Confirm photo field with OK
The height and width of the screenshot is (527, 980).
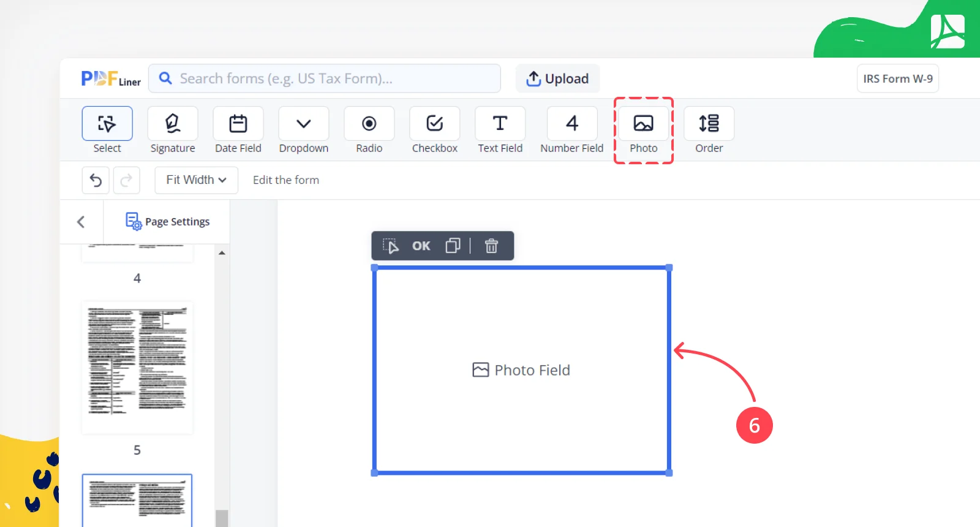(421, 246)
